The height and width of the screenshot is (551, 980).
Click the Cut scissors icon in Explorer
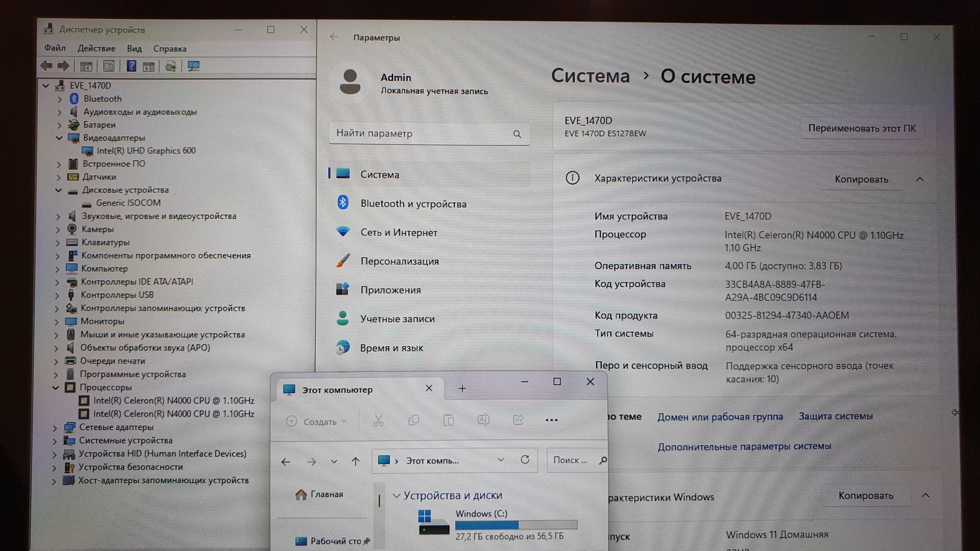pyautogui.click(x=378, y=421)
